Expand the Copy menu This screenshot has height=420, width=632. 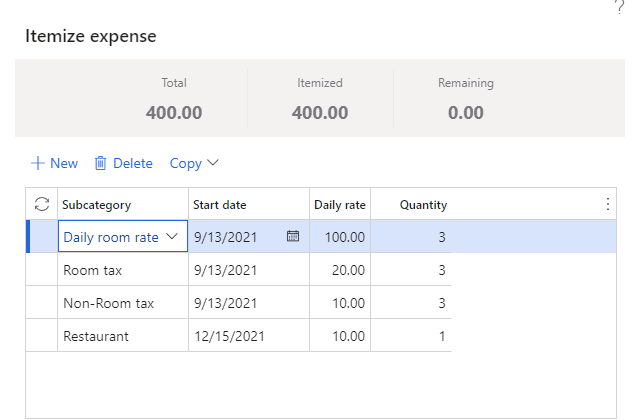pos(194,163)
